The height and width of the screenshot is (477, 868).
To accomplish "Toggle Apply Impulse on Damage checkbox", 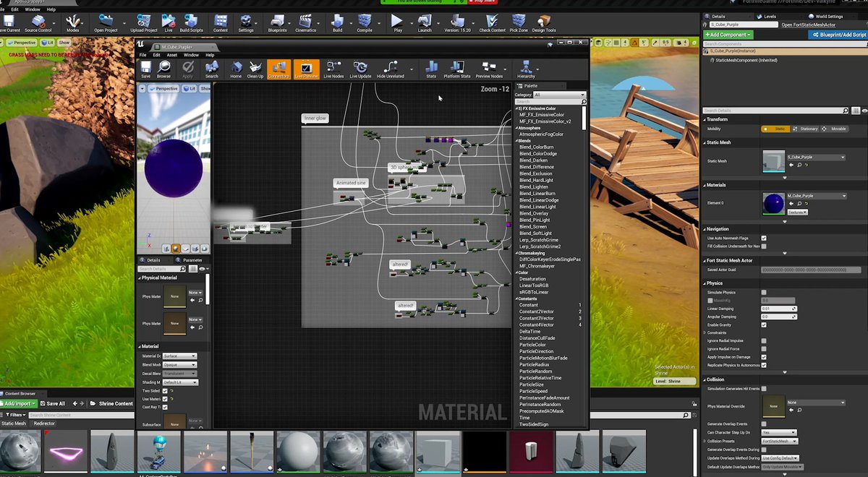I will (764, 357).
